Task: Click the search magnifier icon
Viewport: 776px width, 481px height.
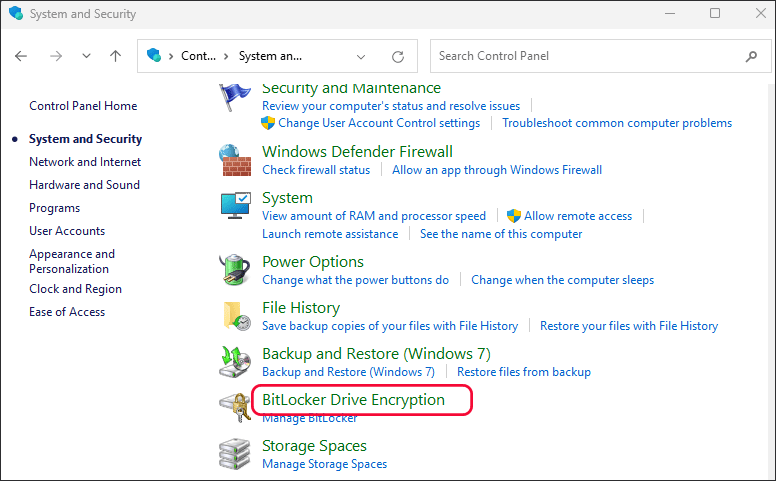Action: click(x=751, y=56)
